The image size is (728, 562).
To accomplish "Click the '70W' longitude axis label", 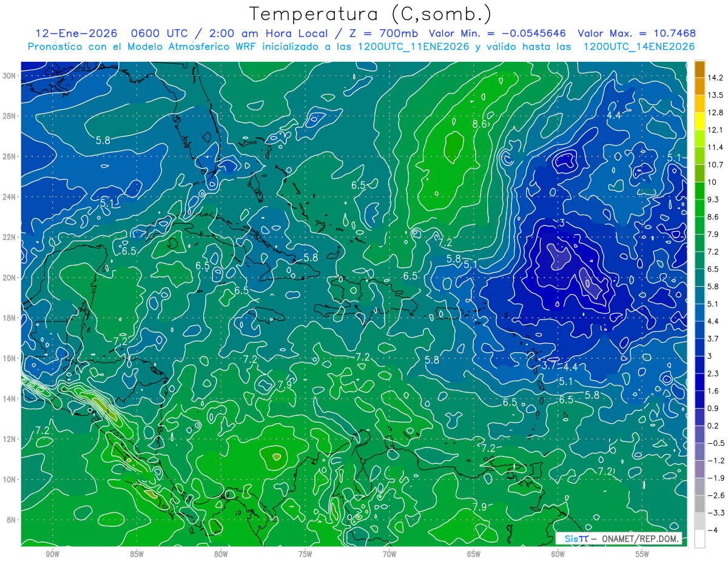I will (x=389, y=555).
